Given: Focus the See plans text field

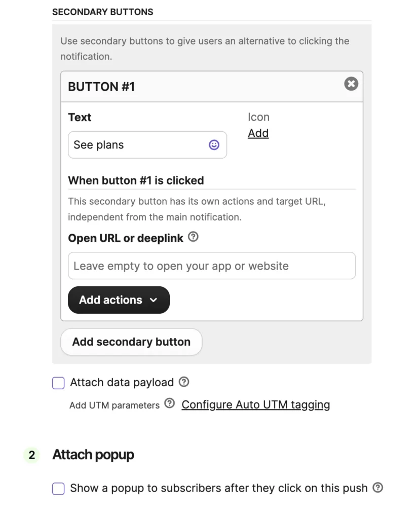Looking at the screenshot, I should [137, 145].
